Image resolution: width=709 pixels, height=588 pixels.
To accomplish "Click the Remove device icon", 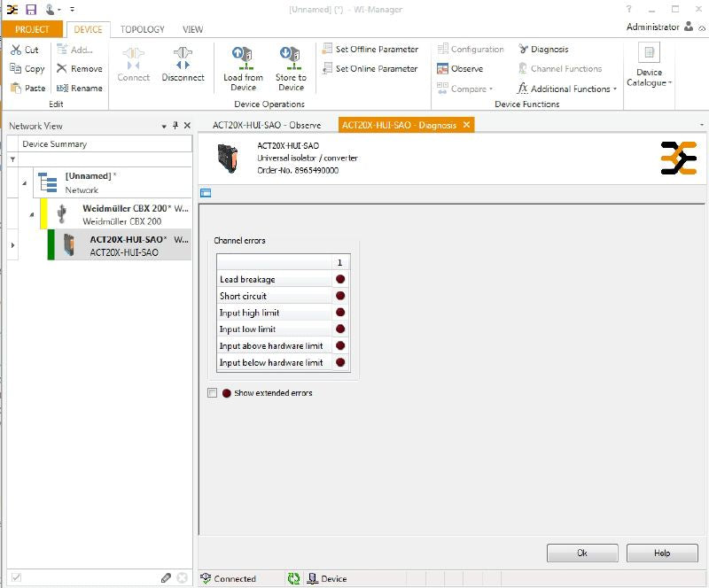I will tap(62, 69).
